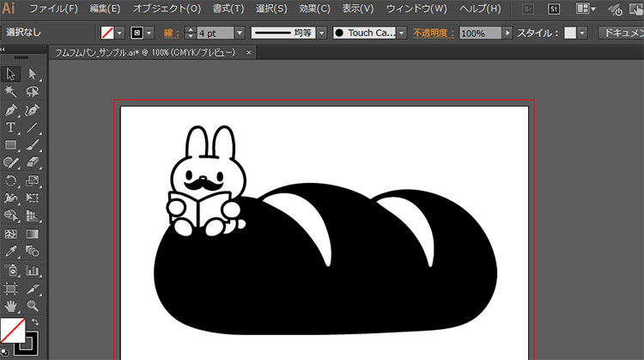Image resolution: width=644 pixels, height=360 pixels.
Task: Open the 編集(E) menu
Action: [105, 9]
